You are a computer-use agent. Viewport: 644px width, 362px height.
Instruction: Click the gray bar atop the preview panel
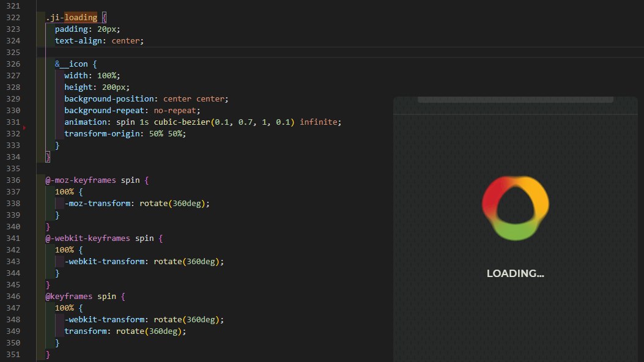[516, 100]
